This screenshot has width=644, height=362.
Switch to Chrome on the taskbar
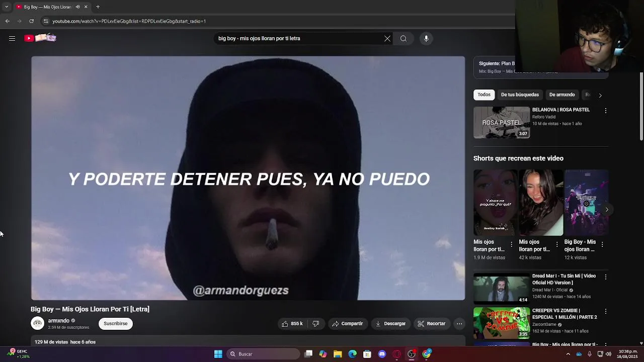coord(427,354)
